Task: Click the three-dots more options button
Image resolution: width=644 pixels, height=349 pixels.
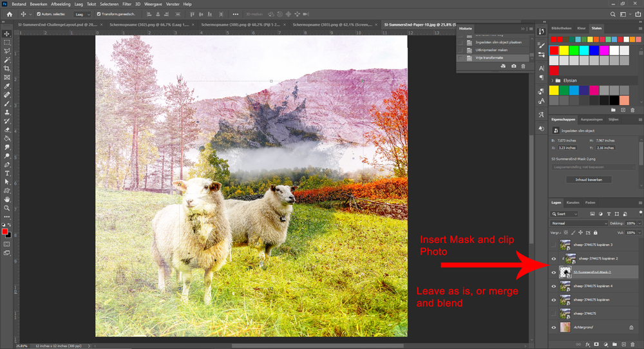Action: [x=235, y=14]
